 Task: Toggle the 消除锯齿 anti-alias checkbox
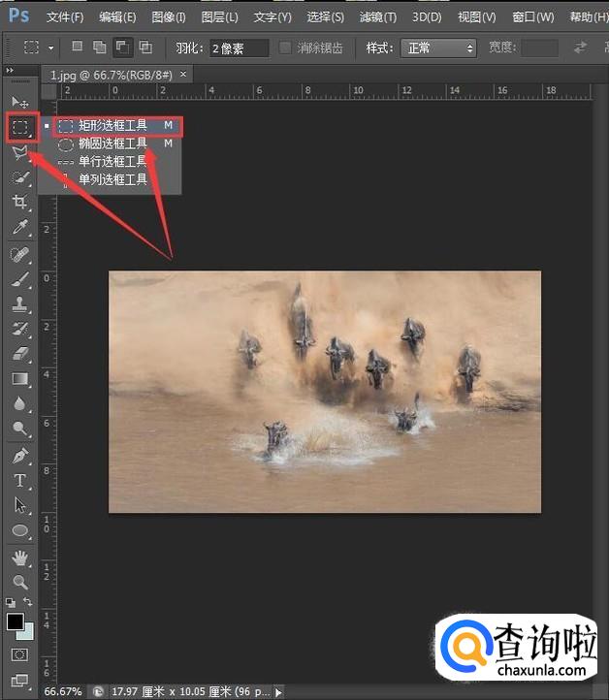(285, 48)
